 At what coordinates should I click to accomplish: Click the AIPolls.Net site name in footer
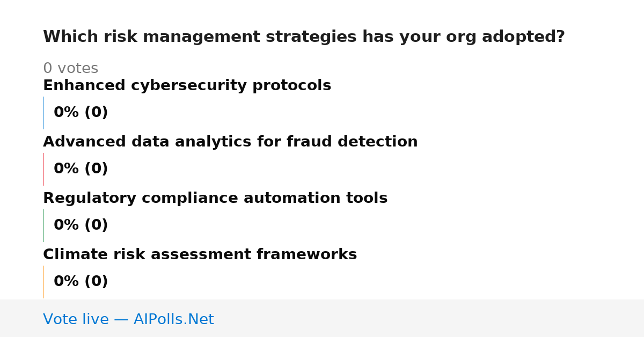pyautogui.click(x=173, y=319)
